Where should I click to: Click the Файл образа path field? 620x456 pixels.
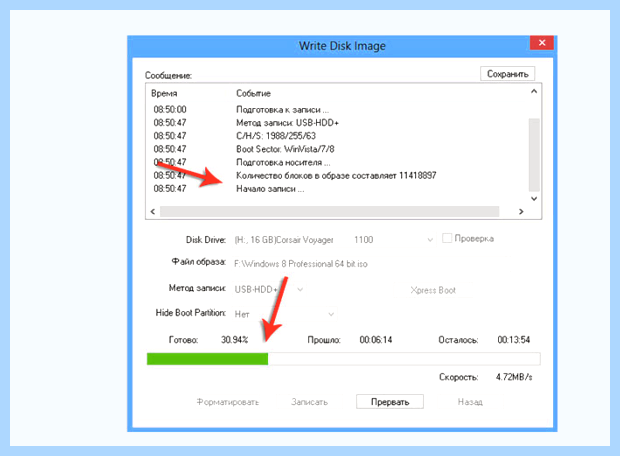click(301, 264)
